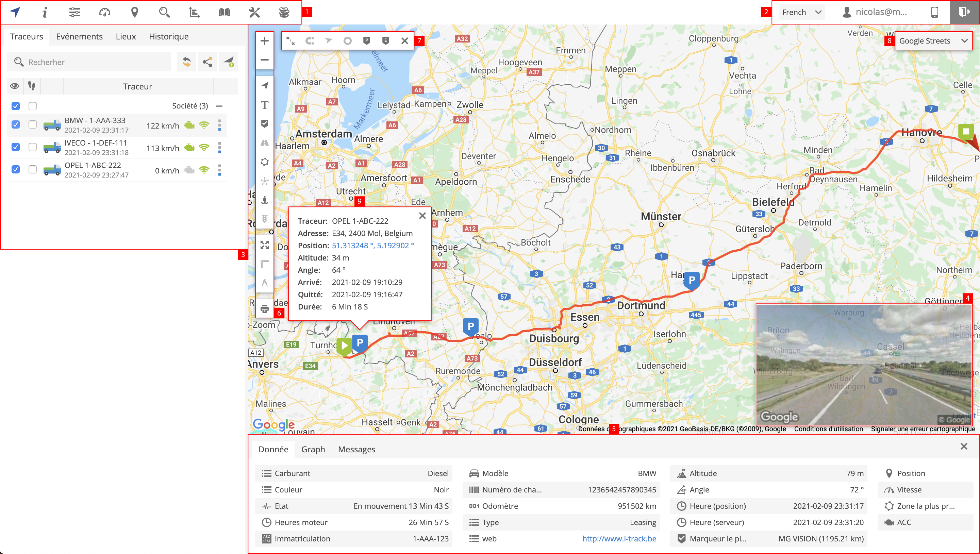Uncheck visibility checkbox for BMW - 1-AAA-333
The image size is (980, 554).
point(16,124)
